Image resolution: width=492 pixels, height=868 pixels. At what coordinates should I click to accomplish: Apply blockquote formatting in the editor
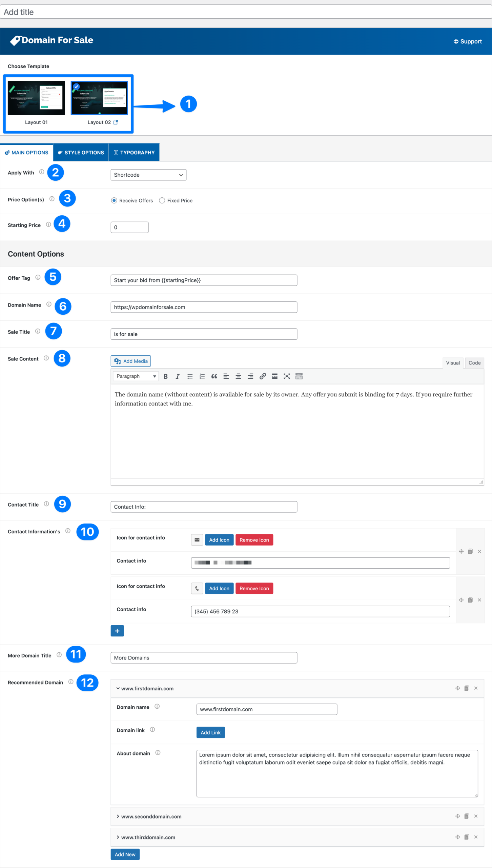pyautogui.click(x=214, y=376)
